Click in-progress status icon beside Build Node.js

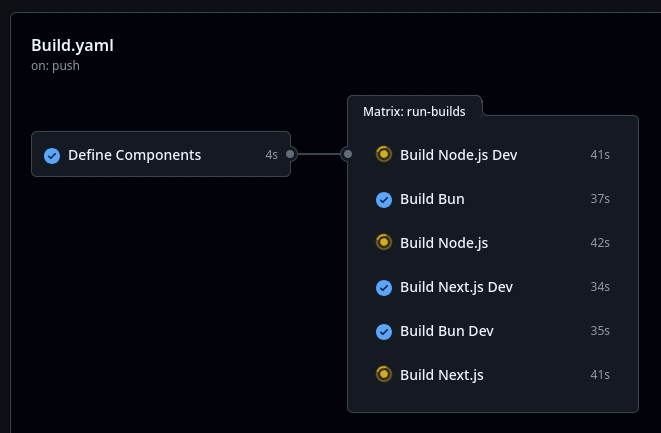[384, 242]
